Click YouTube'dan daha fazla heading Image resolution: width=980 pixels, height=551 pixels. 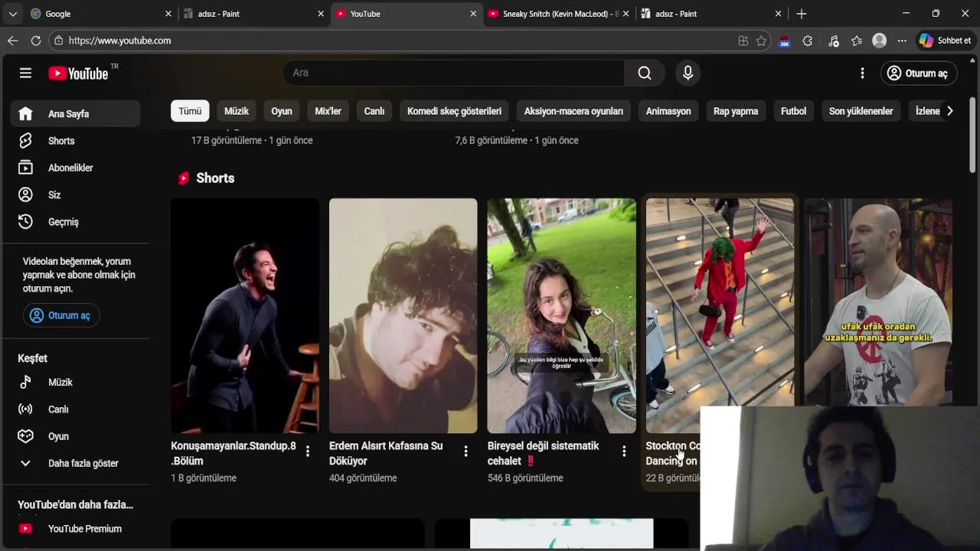click(75, 504)
